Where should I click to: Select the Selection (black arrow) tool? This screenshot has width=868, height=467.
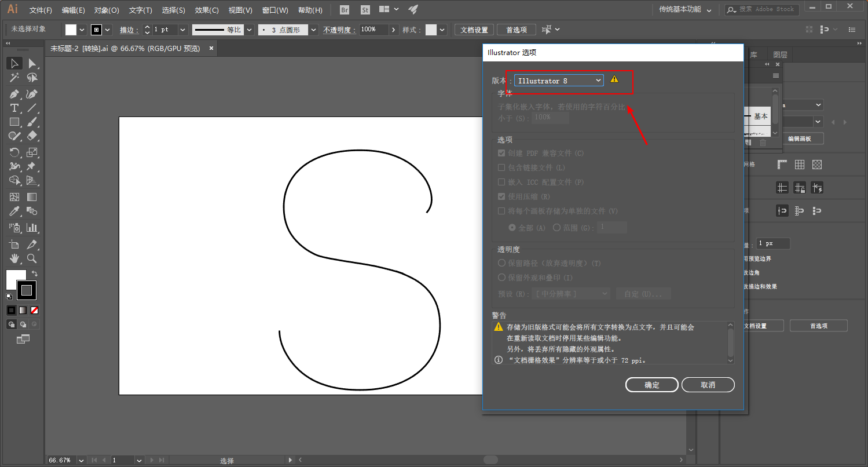coord(14,64)
